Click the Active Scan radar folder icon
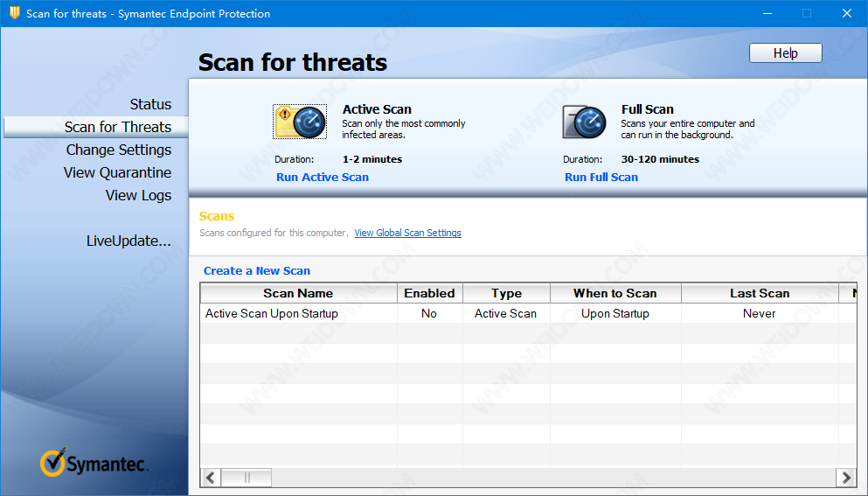Viewport: 868px width, 496px height. tap(300, 122)
